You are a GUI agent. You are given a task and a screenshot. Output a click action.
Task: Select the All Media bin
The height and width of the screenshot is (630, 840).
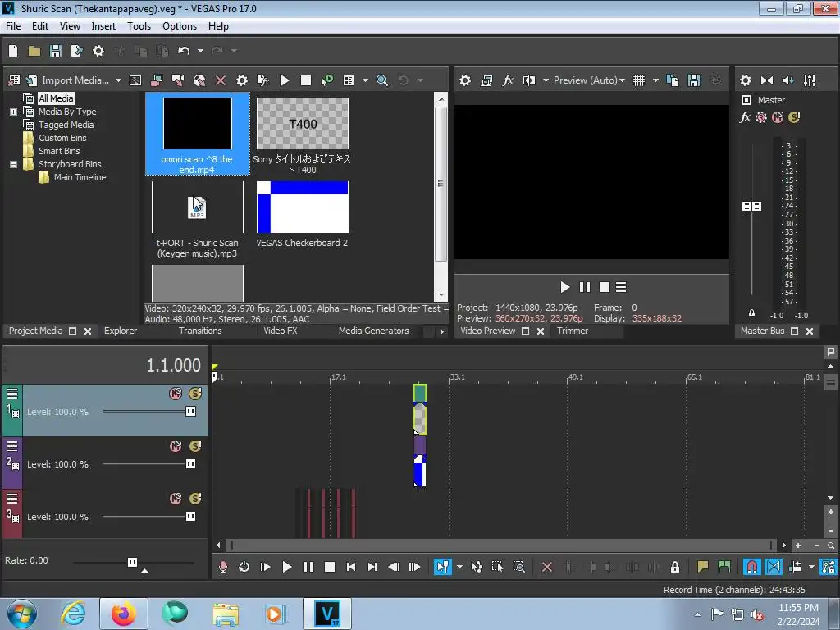57,98
